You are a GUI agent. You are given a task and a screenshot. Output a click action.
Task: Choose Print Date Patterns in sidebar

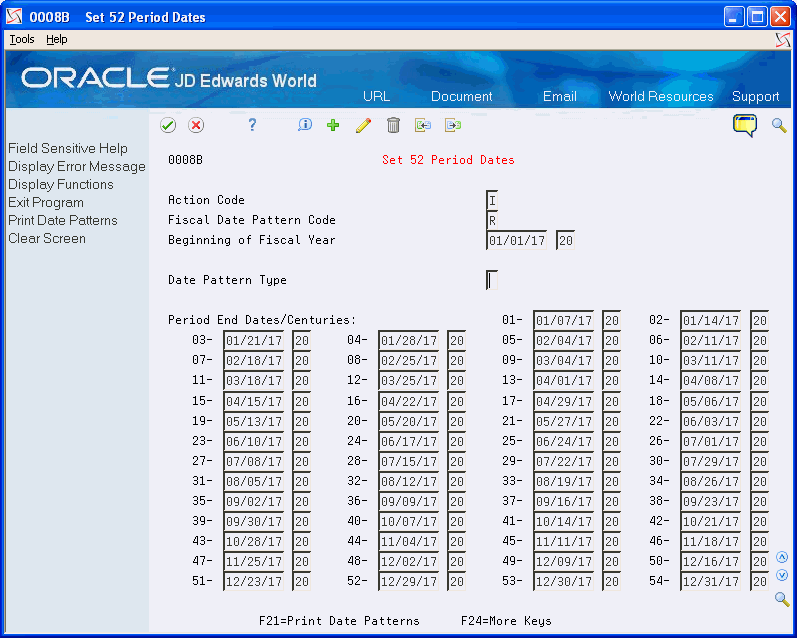63,221
